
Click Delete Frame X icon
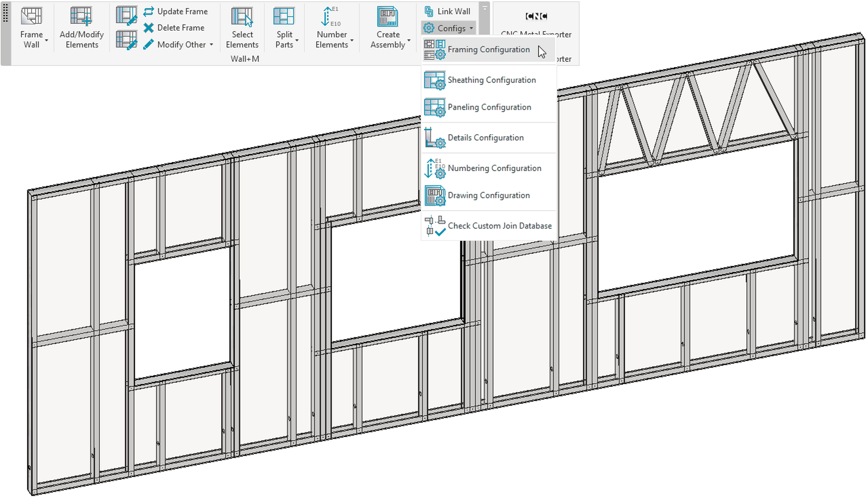click(149, 28)
